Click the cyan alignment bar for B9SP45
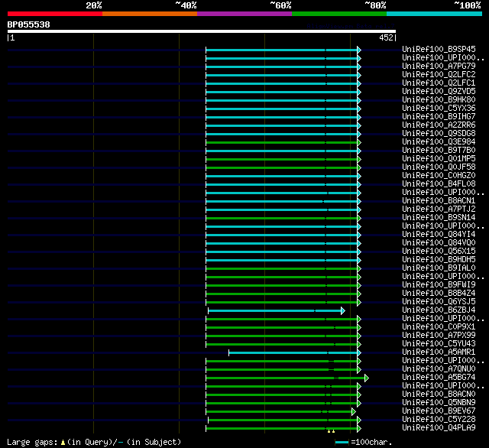This screenshot has width=489, height=448. [282, 50]
